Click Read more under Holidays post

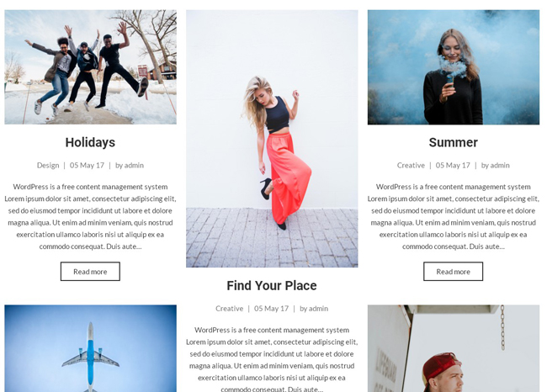pyautogui.click(x=90, y=272)
